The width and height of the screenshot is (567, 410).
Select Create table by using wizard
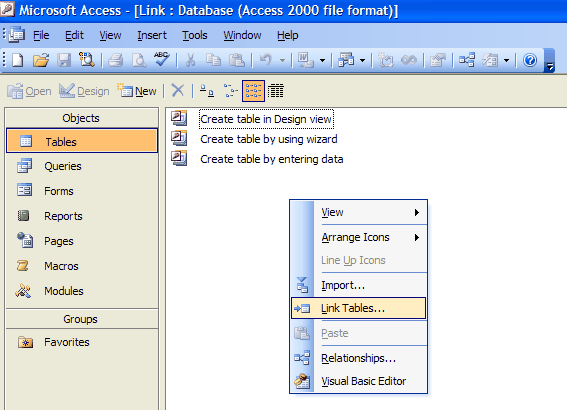[x=269, y=139]
